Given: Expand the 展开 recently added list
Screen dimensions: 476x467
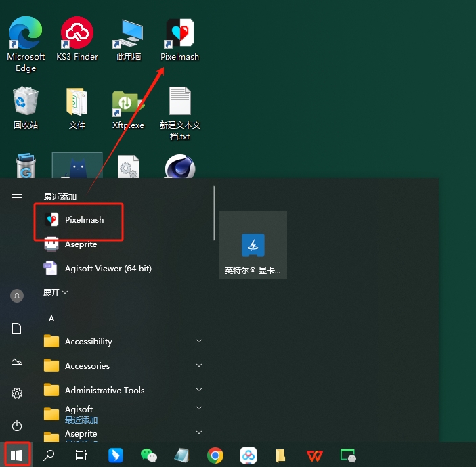Looking at the screenshot, I should pos(56,292).
